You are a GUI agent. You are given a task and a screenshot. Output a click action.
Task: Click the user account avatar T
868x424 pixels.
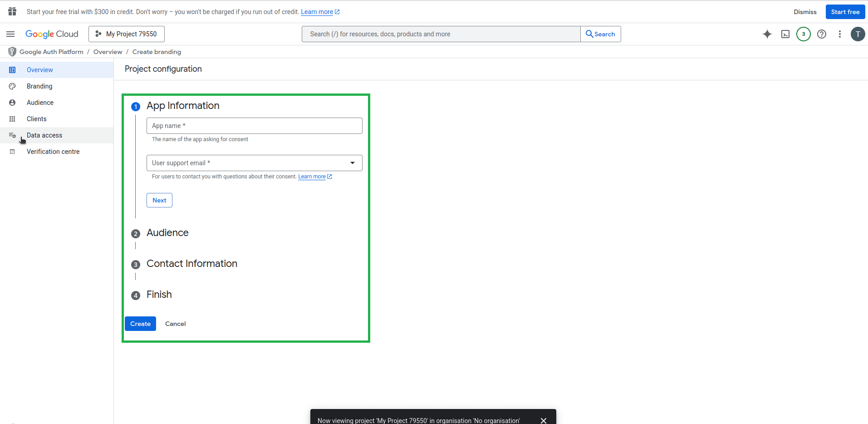coord(858,34)
